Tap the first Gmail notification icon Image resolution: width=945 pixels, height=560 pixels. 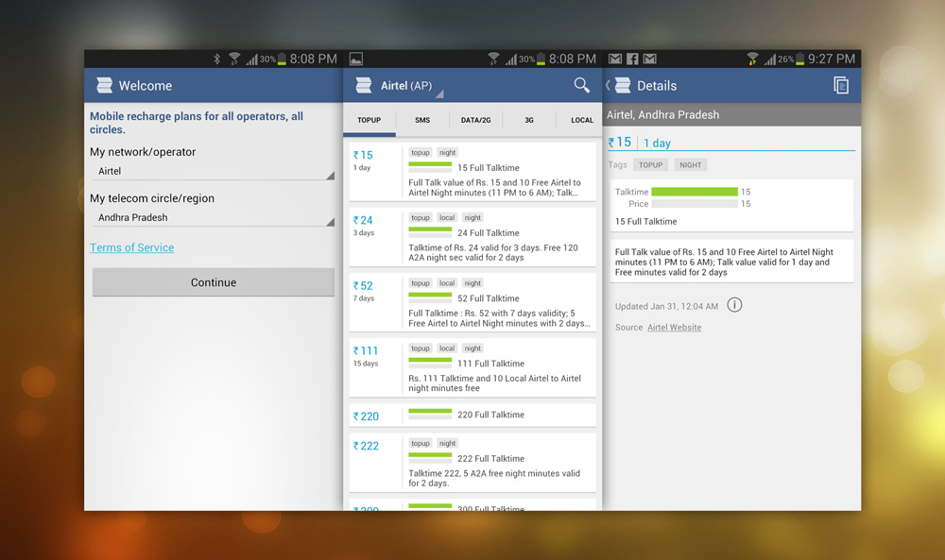tap(615, 59)
